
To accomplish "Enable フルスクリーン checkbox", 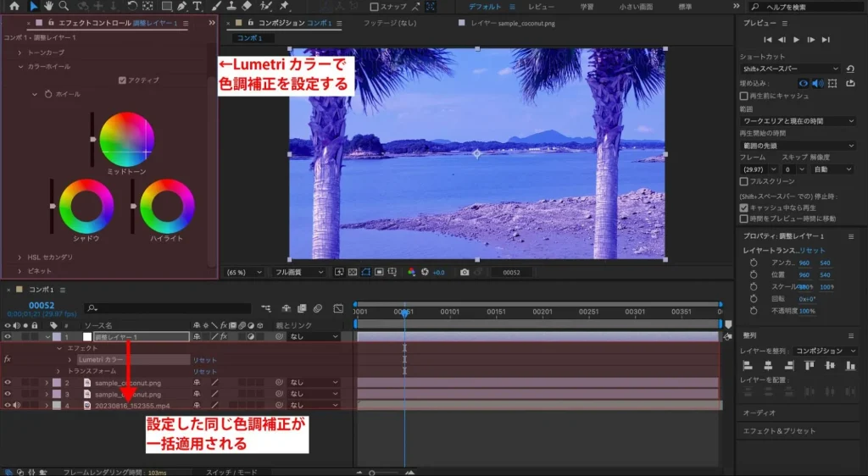I will click(x=744, y=181).
